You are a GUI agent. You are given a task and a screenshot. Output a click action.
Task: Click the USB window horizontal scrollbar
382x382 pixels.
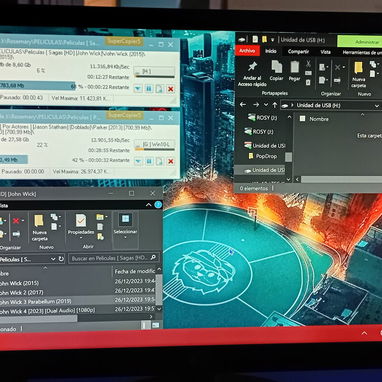tap(341, 179)
